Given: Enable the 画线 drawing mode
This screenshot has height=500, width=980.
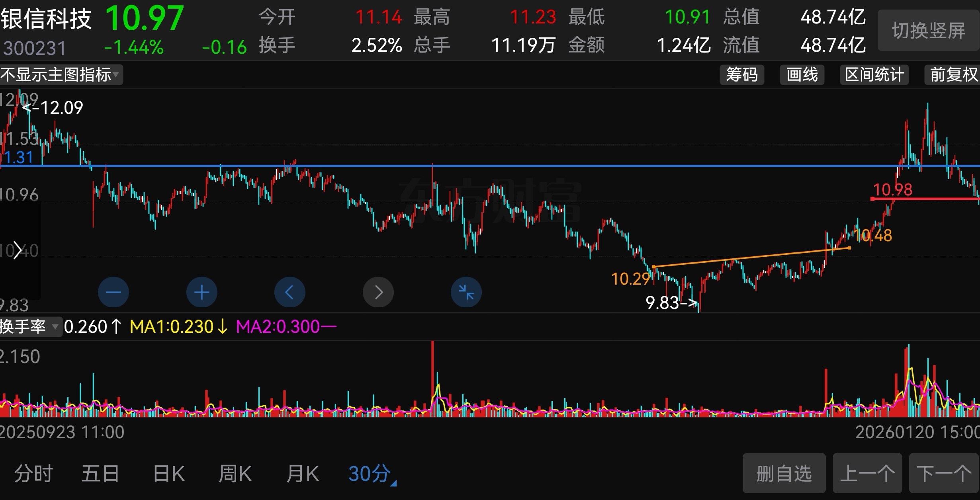Looking at the screenshot, I should tap(802, 75).
